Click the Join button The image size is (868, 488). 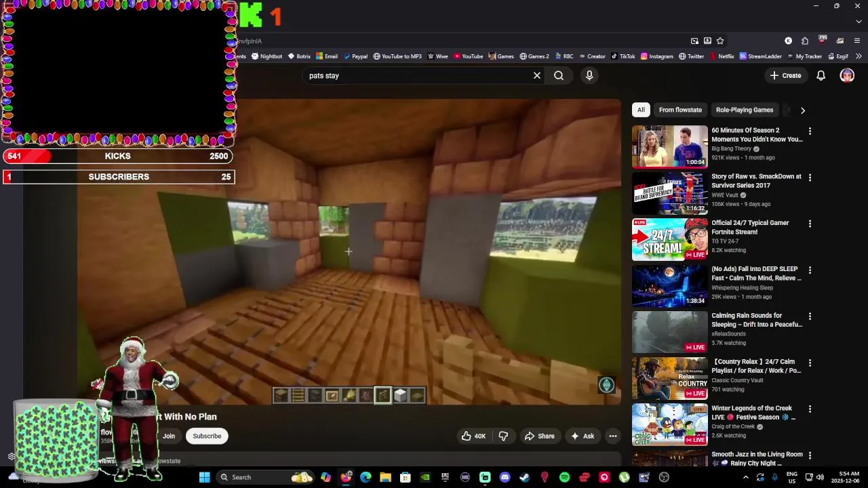tap(169, 436)
